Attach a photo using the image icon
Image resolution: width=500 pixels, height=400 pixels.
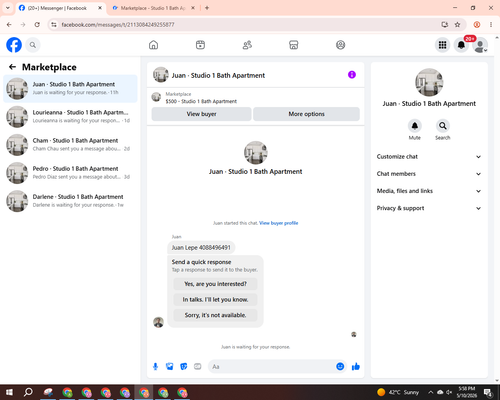[x=170, y=367]
